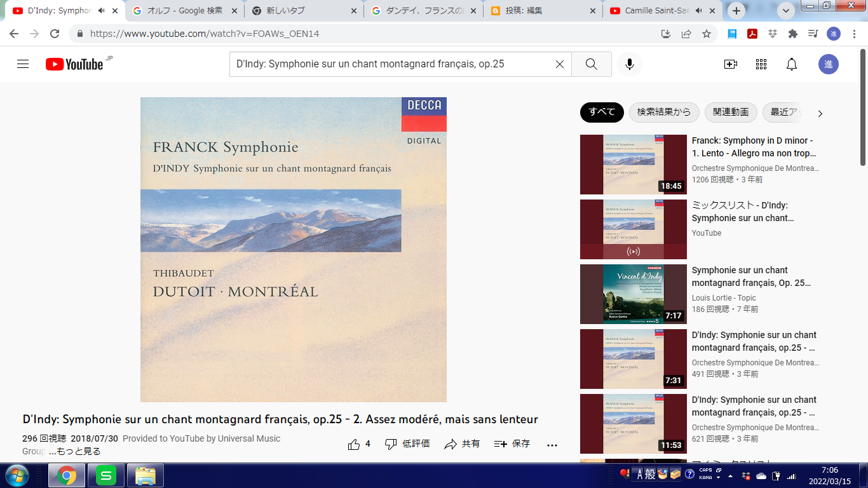Click the 296 回視聴 view count text
The width and height of the screenshot is (868, 488).
(44, 439)
